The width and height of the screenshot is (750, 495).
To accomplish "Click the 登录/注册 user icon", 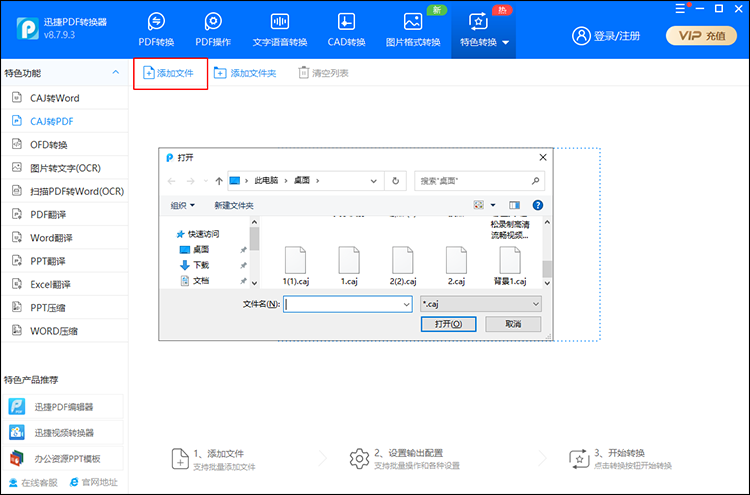I will 581,36.
